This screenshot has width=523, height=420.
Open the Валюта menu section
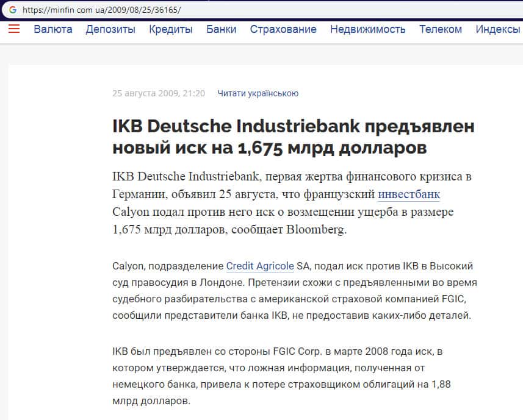tap(53, 29)
